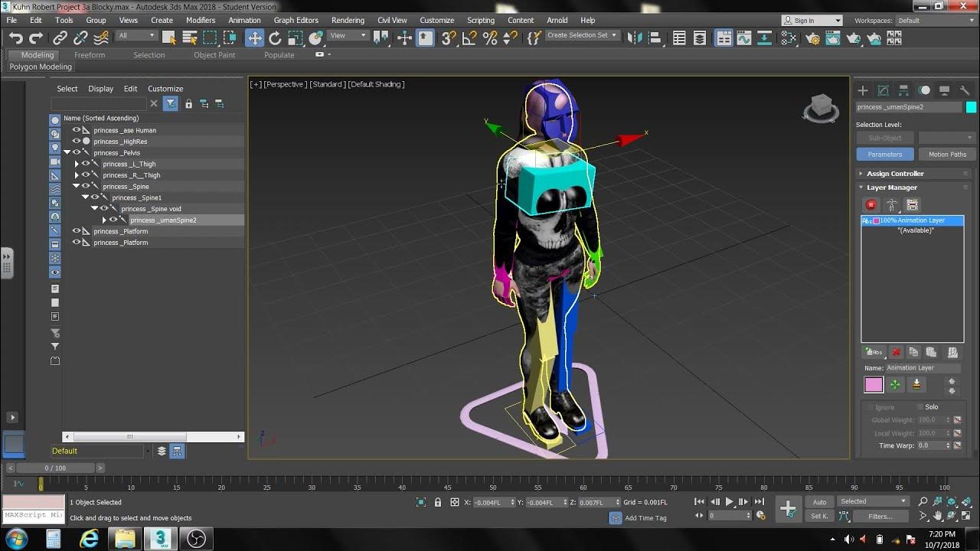Open the All selection filter dropdown
980x551 pixels.
point(136,36)
